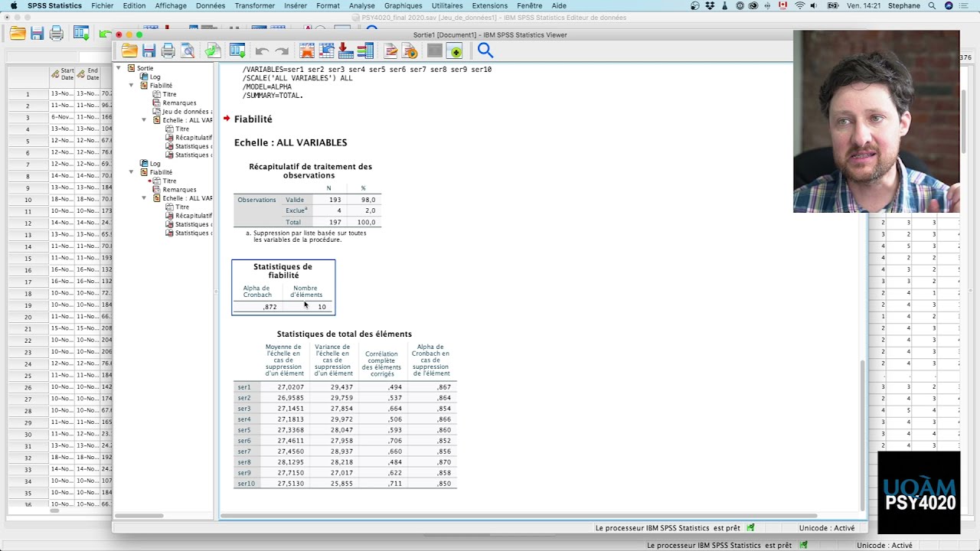Click the Alpha de Cronbach value ,872
The image size is (980, 551).
[x=269, y=307]
